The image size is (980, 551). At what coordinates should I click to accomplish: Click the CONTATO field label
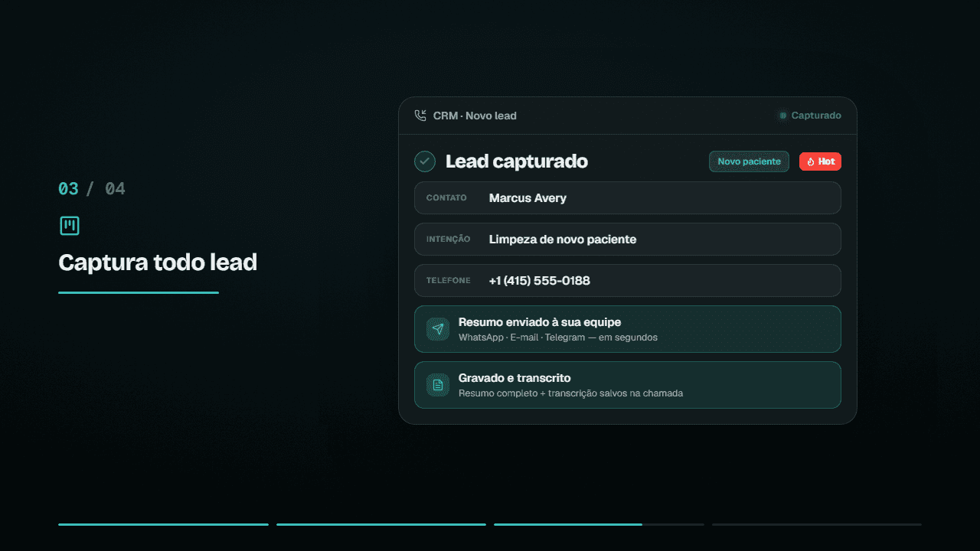tap(446, 198)
